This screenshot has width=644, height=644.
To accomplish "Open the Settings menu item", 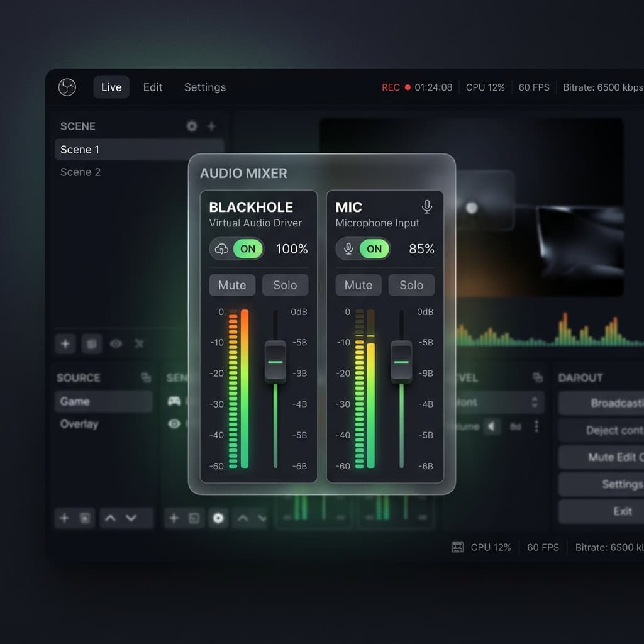I will click(x=204, y=87).
